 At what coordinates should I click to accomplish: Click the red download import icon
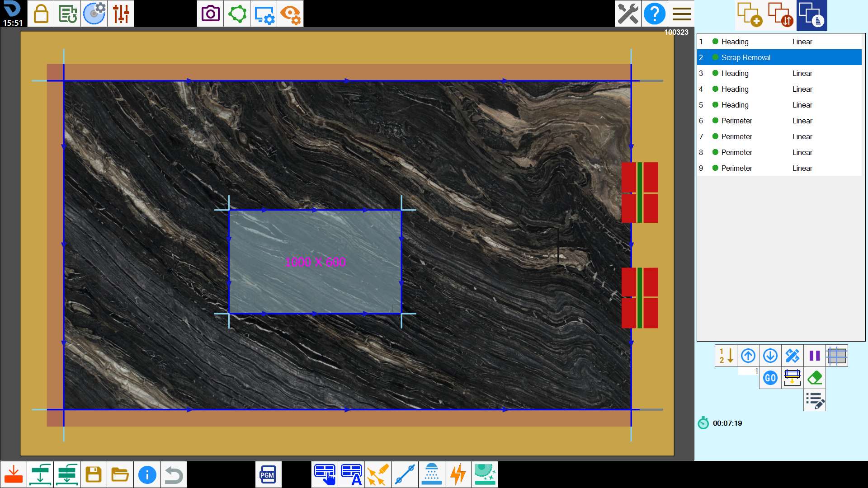[x=14, y=474]
